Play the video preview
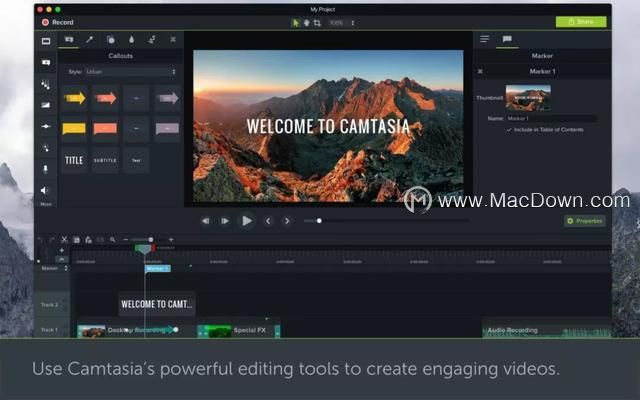The height and width of the screenshot is (400, 640). click(247, 221)
